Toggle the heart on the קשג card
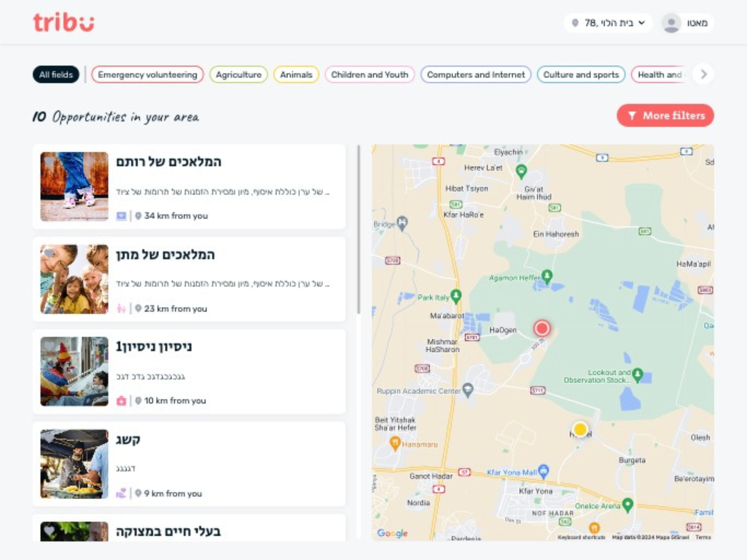The height and width of the screenshot is (560, 747). pos(49,438)
